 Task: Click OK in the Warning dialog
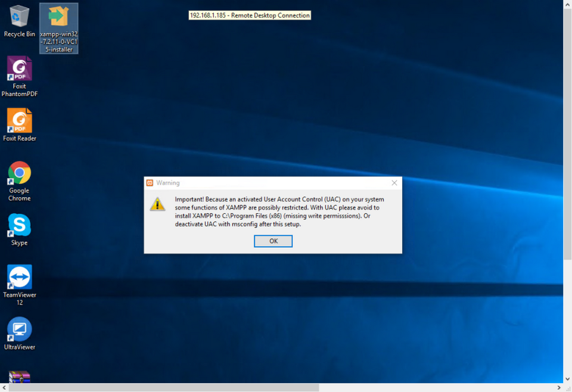point(273,241)
